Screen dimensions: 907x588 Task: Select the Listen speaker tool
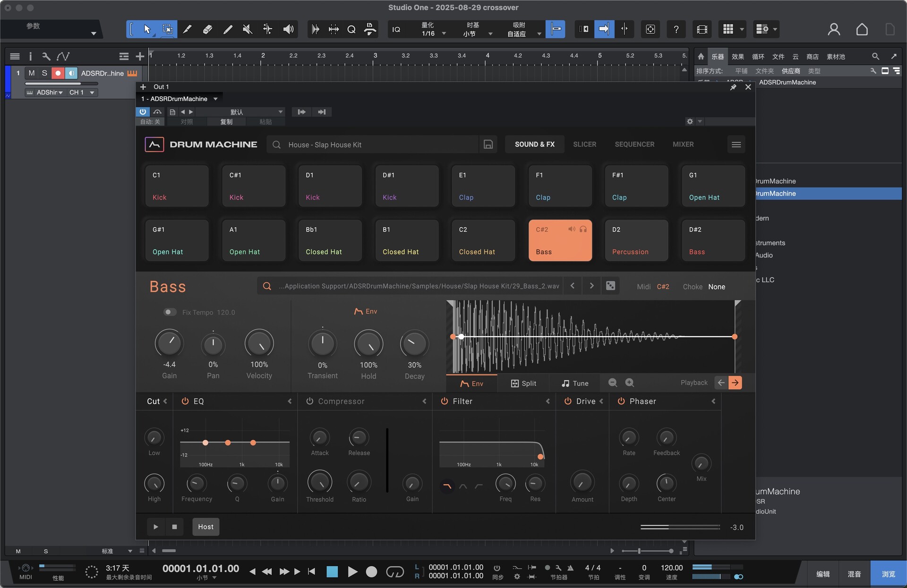coord(288,29)
